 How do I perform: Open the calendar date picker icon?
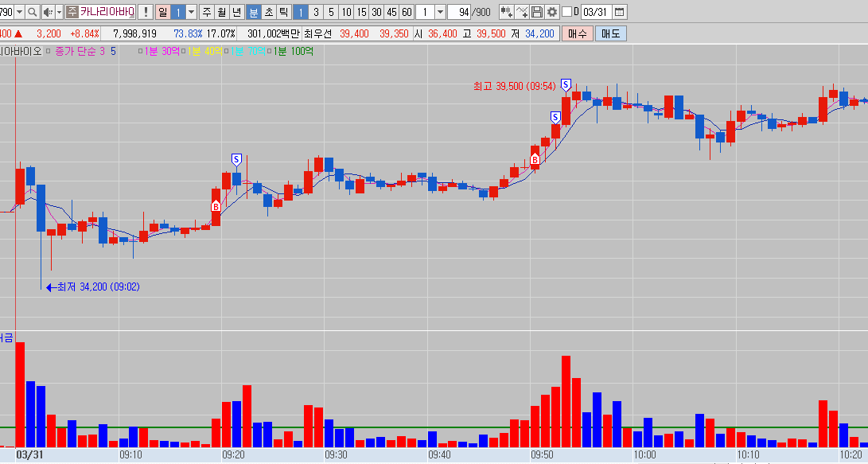click(x=620, y=12)
